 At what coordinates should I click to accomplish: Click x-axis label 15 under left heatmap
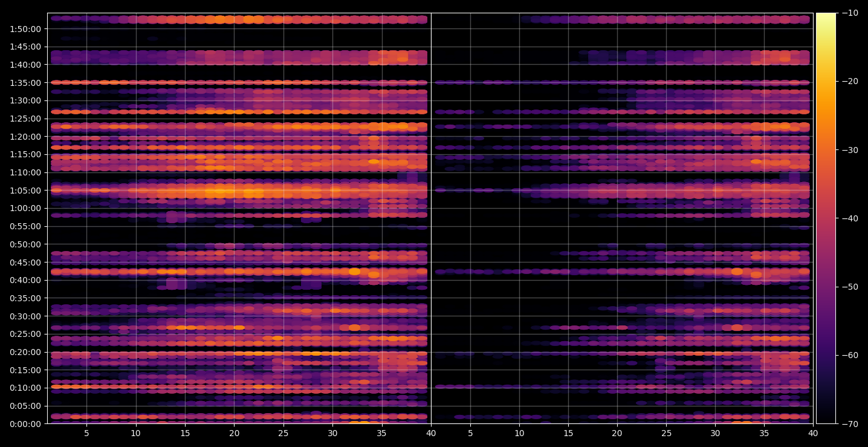click(185, 434)
